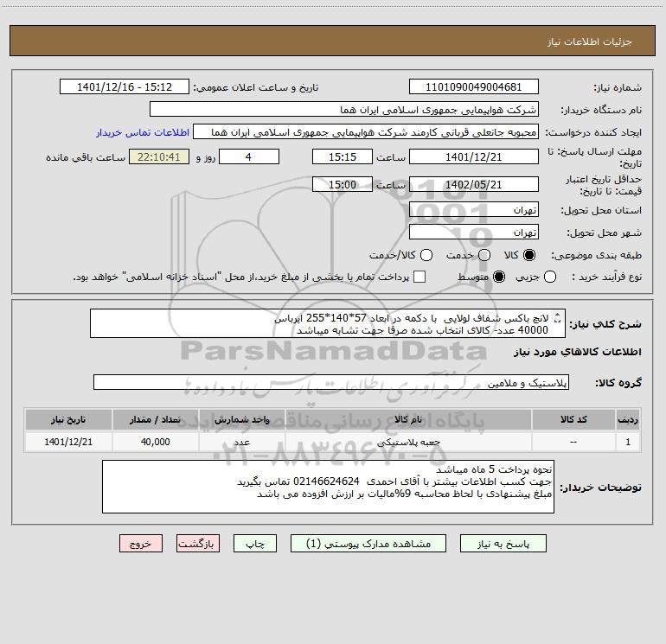Toggle the اسناد خزانه اسلامی payment checkbox
666x644 pixels.
419,277
